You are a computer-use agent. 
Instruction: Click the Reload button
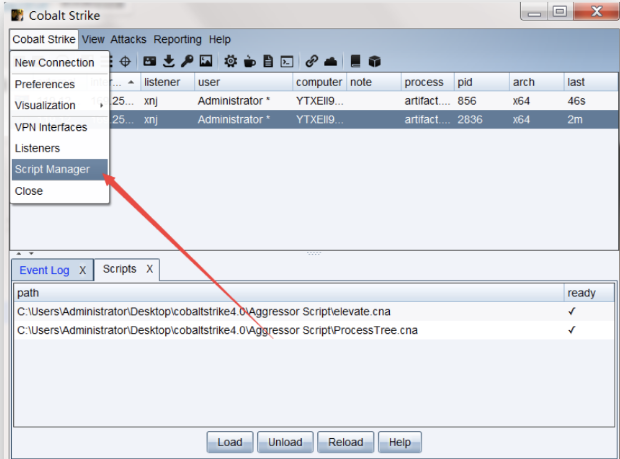tap(346, 442)
